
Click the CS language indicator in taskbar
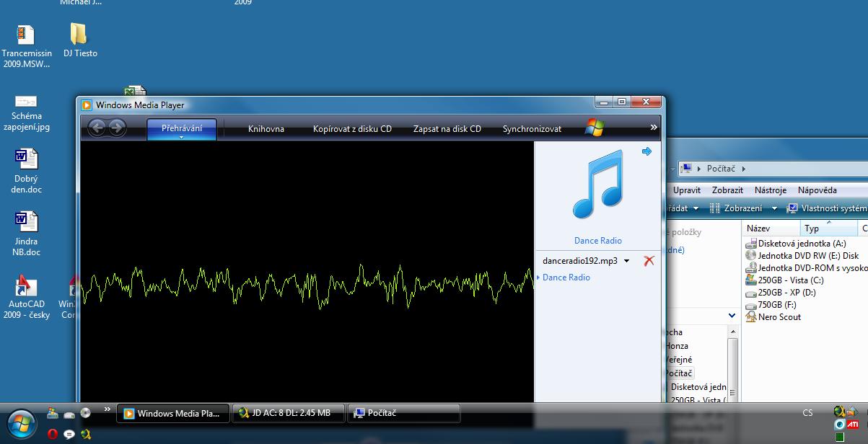click(x=807, y=413)
